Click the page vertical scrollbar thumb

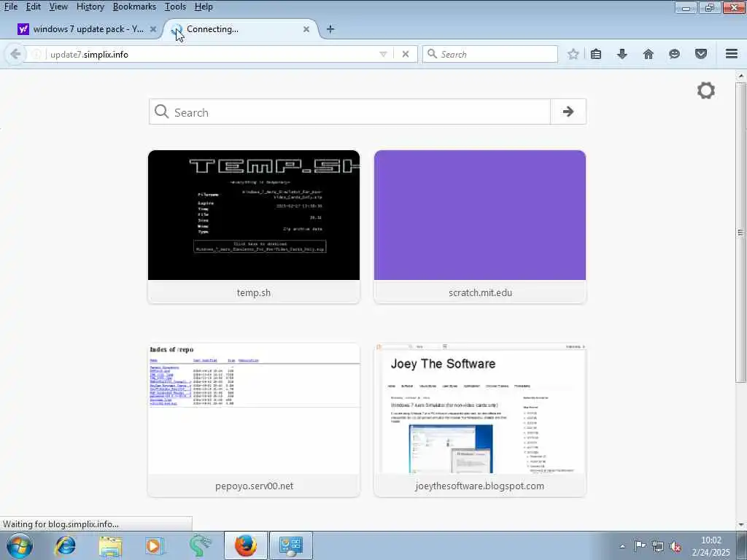point(740,232)
